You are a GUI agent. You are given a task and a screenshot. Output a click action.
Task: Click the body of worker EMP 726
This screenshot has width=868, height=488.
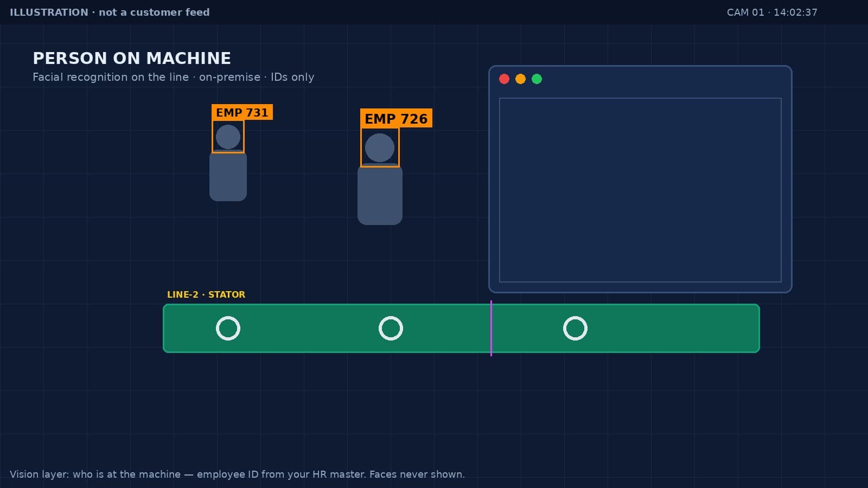click(x=380, y=195)
